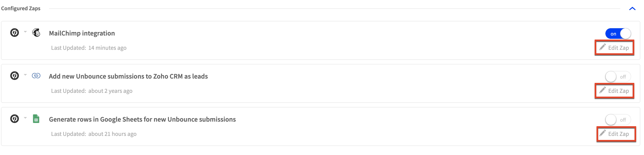Screen dimensions: 644x155
Task: Open Add new Unbounce submissions to Zoho CRM
Action: (128, 76)
